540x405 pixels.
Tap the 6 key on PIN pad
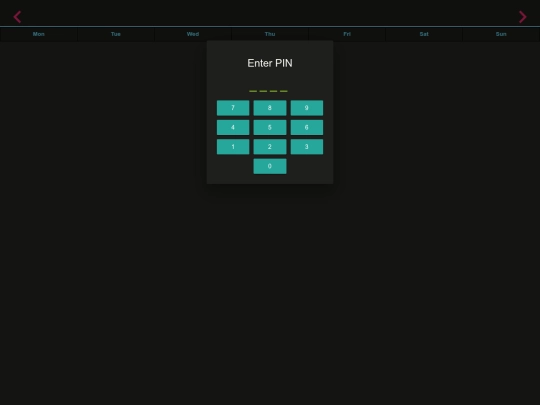point(307,127)
